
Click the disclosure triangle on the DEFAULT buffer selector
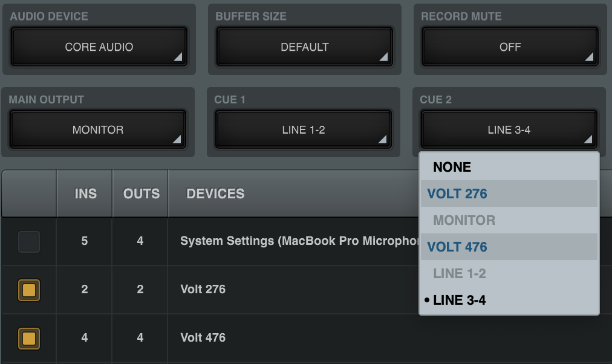click(x=383, y=57)
